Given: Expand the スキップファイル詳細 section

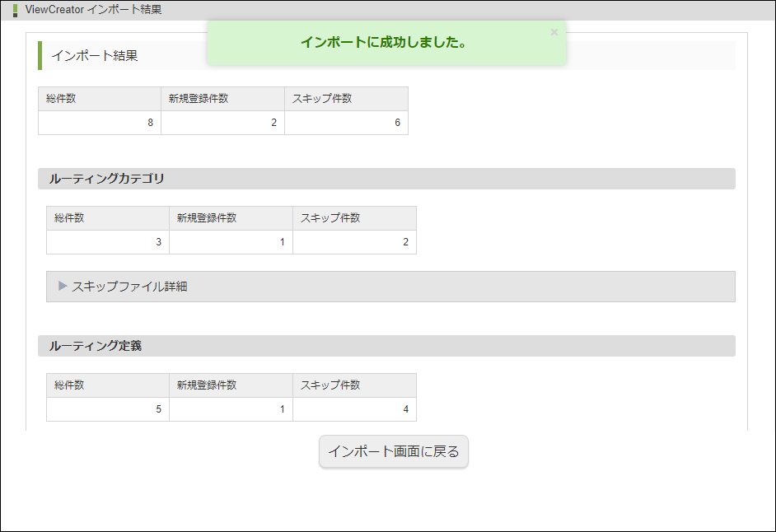Looking at the screenshot, I should (x=390, y=287).
